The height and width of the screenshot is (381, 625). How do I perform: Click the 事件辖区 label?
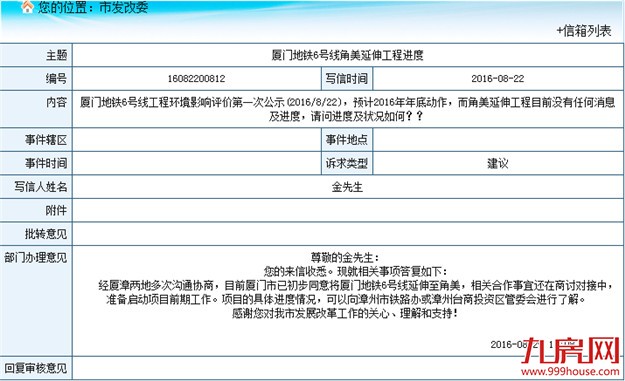(x=46, y=140)
